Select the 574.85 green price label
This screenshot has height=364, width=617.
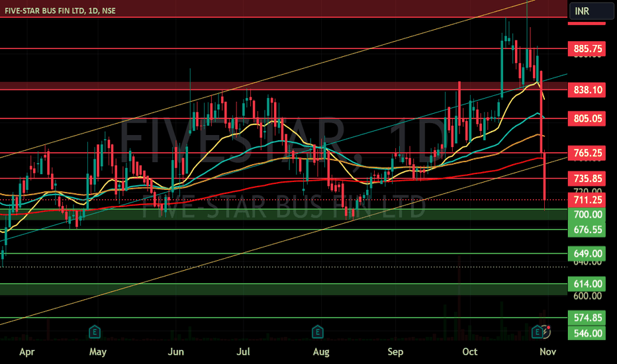587,318
